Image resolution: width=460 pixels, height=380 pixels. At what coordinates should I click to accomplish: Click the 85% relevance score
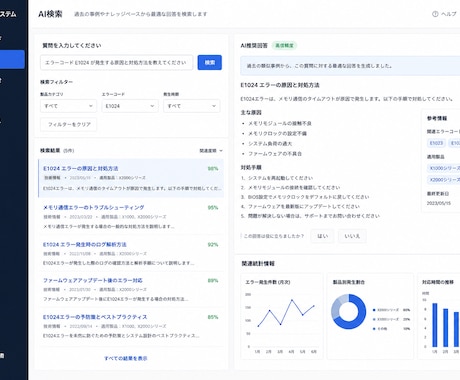tap(213, 317)
